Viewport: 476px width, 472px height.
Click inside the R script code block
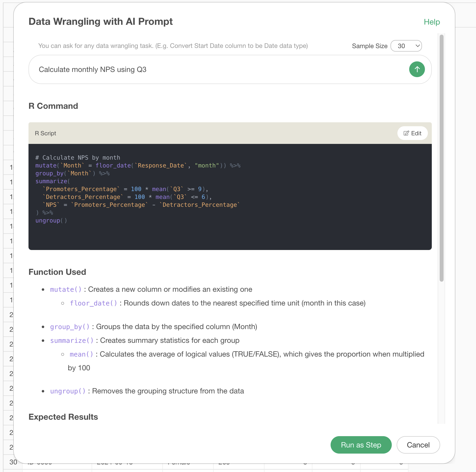pyautogui.click(x=230, y=197)
